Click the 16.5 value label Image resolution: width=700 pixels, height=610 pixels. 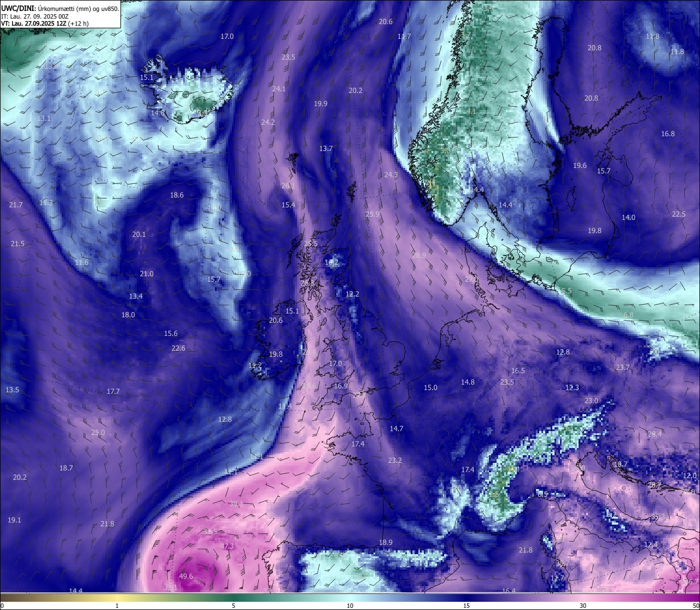click(518, 370)
